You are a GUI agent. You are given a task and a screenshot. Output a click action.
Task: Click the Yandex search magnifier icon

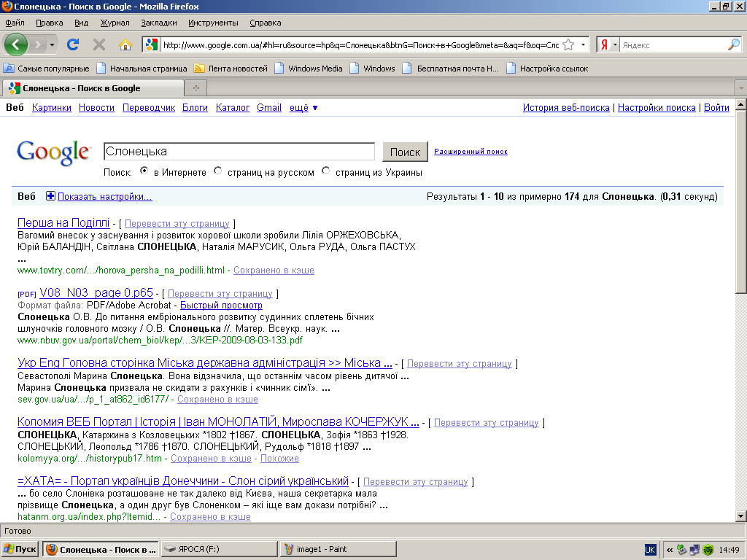[x=734, y=44]
